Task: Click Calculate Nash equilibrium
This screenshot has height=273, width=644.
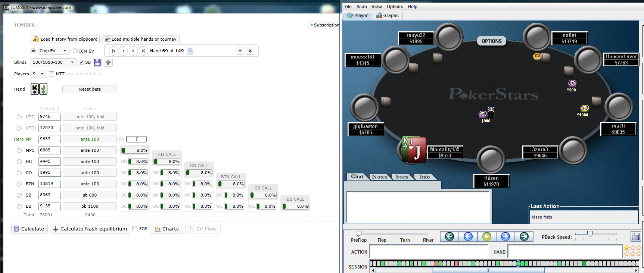Action: (90, 229)
